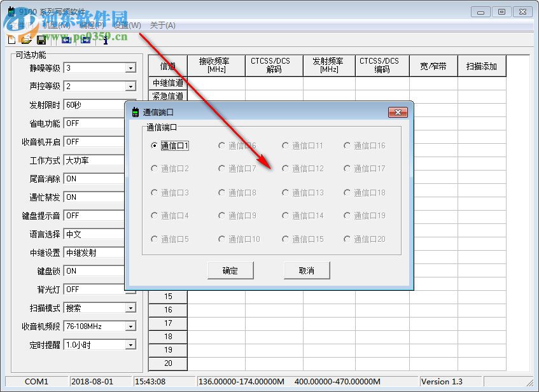Select channel row 19
This screenshot has width=539, height=392.
point(168,350)
